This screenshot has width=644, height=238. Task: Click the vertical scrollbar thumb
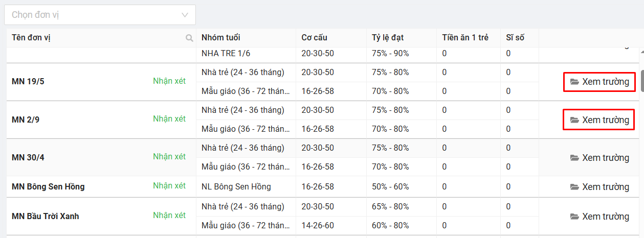click(x=641, y=81)
